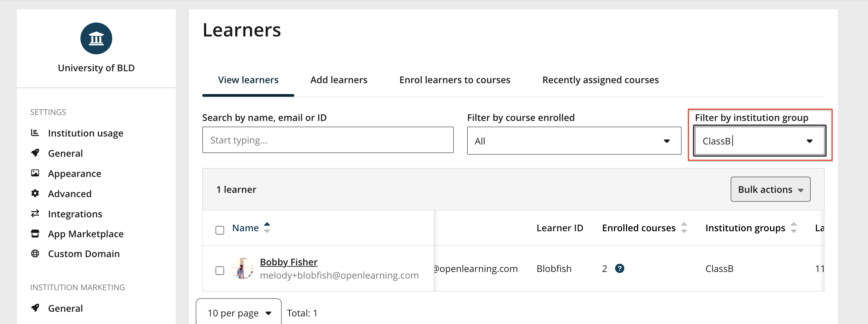868x324 pixels.
Task: Sort learners by Name column arrows
Action: coord(267,228)
